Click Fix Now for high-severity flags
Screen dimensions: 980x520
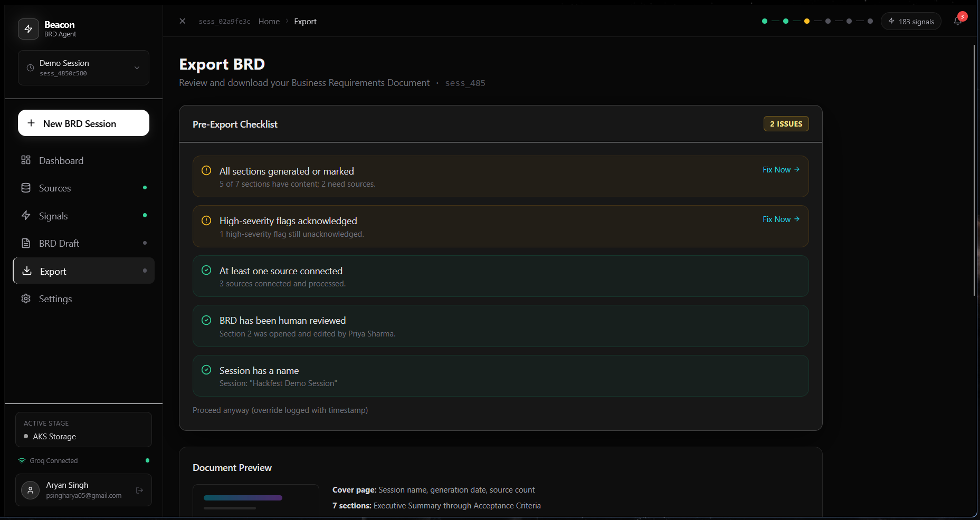tap(781, 219)
